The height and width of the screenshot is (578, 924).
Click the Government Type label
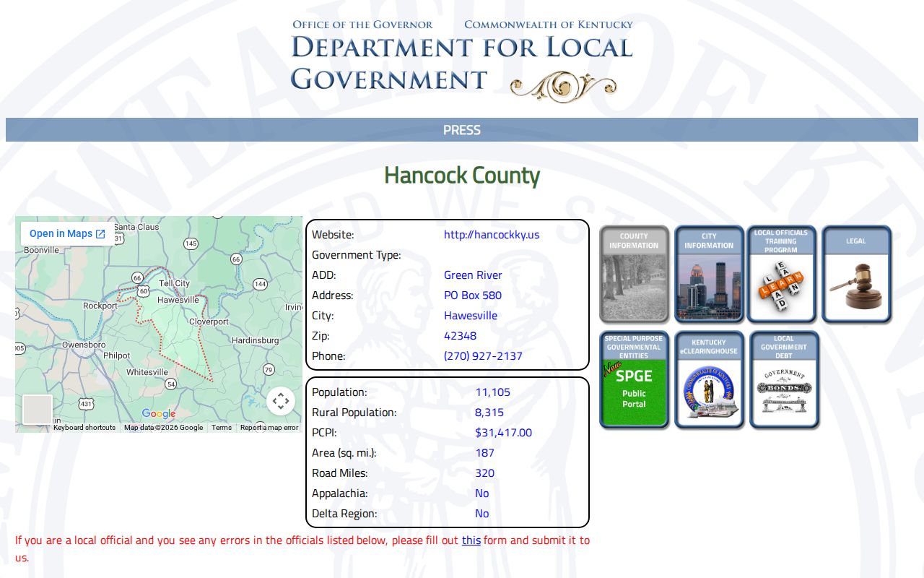(357, 255)
